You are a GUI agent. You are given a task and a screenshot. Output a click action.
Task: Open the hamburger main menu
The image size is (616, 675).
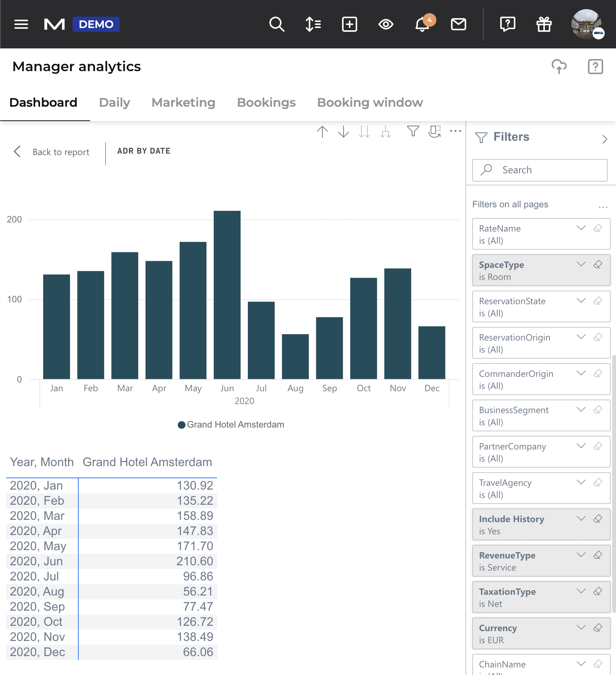click(21, 24)
